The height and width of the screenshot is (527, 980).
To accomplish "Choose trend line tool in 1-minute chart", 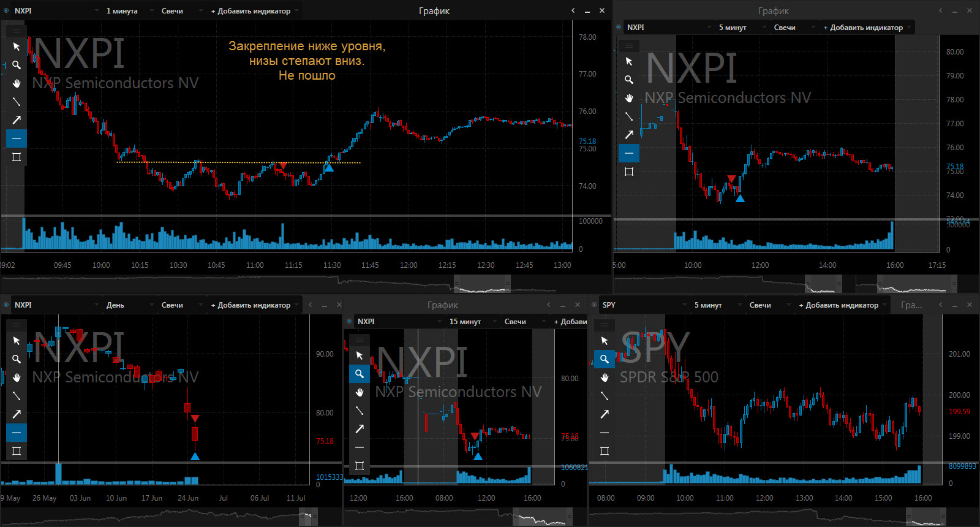I will coord(17,102).
